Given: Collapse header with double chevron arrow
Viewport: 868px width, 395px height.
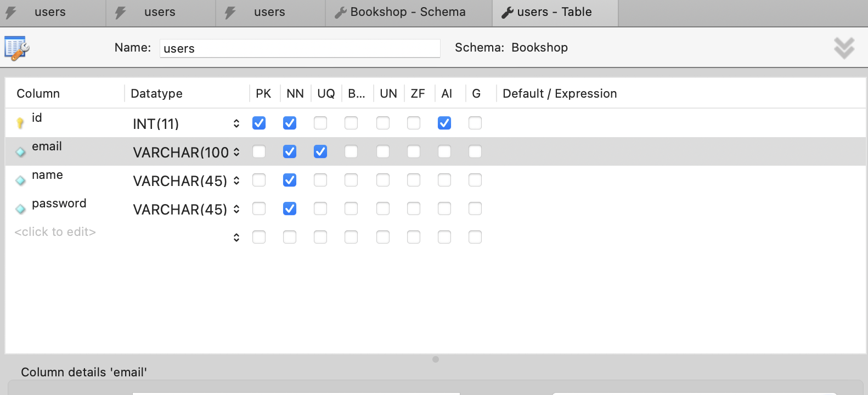Looking at the screenshot, I should pos(844,48).
